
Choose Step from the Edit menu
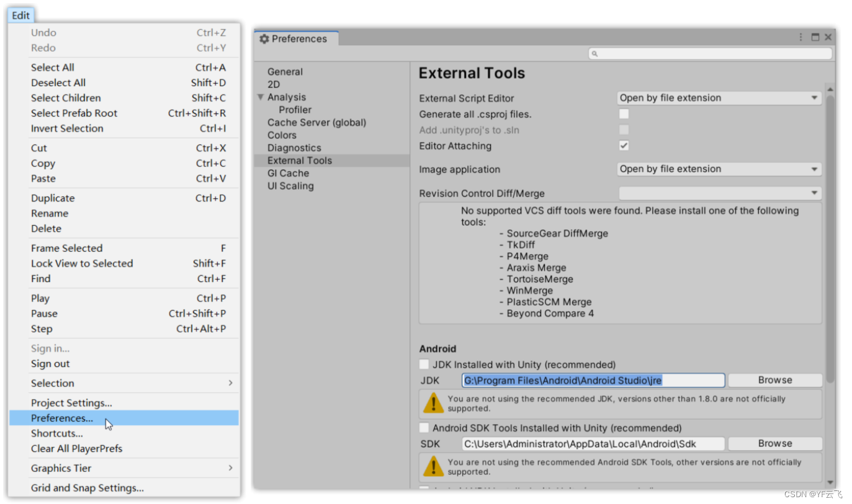coord(124,329)
